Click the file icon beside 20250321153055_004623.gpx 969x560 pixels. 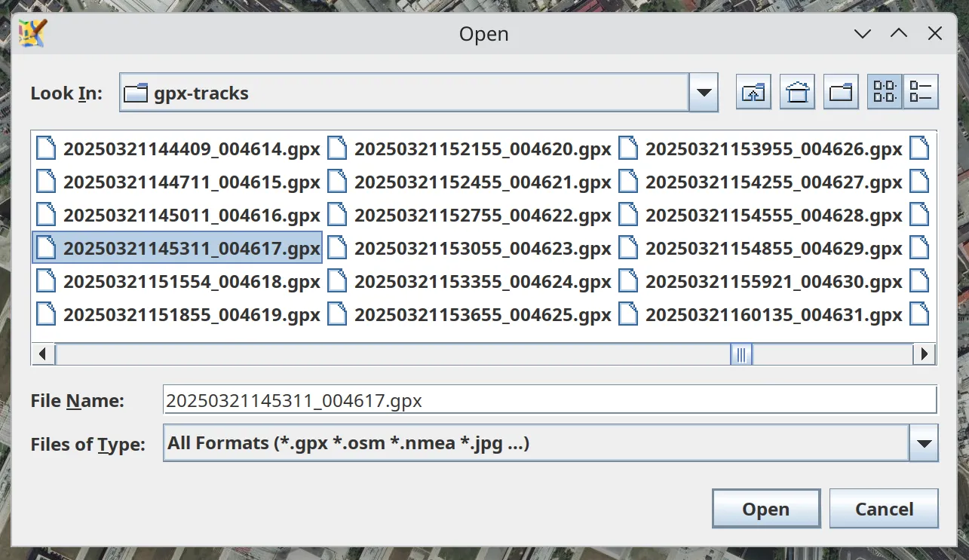pyautogui.click(x=337, y=248)
